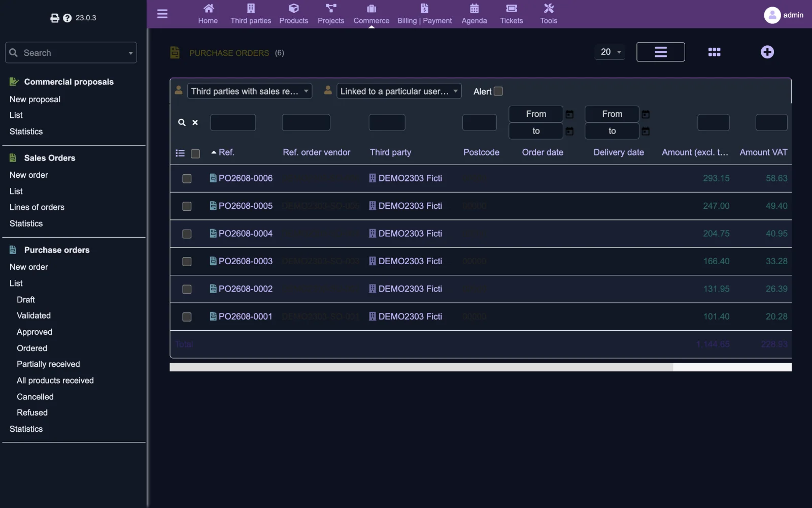Image resolution: width=812 pixels, height=508 pixels.
Task: Click the Purchase Orders title document icon
Action: [x=175, y=52]
